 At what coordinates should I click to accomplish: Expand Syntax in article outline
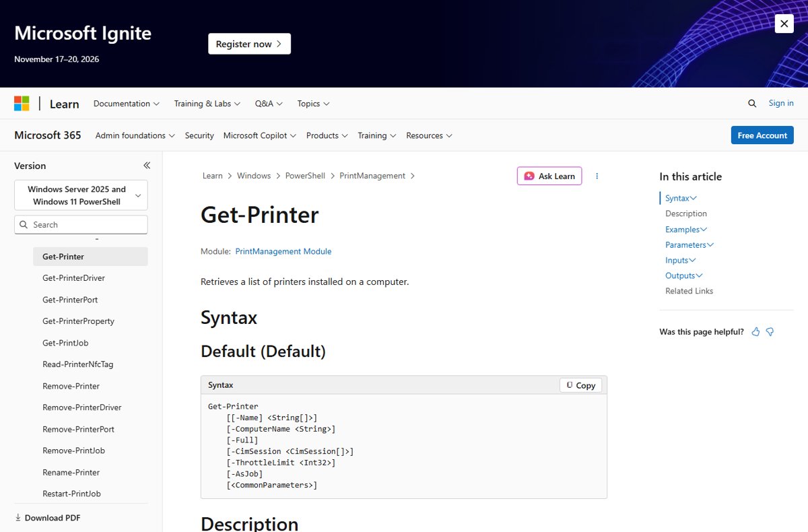(681, 198)
